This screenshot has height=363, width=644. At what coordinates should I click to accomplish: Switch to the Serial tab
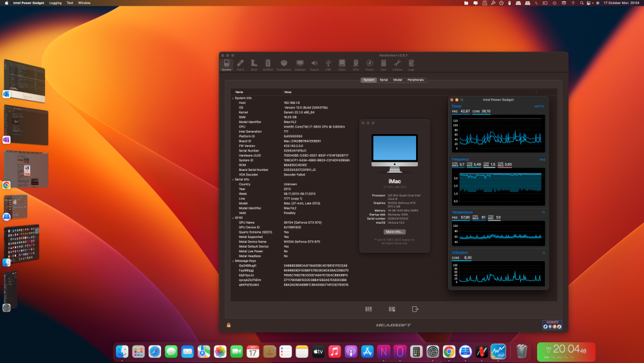(384, 80)
